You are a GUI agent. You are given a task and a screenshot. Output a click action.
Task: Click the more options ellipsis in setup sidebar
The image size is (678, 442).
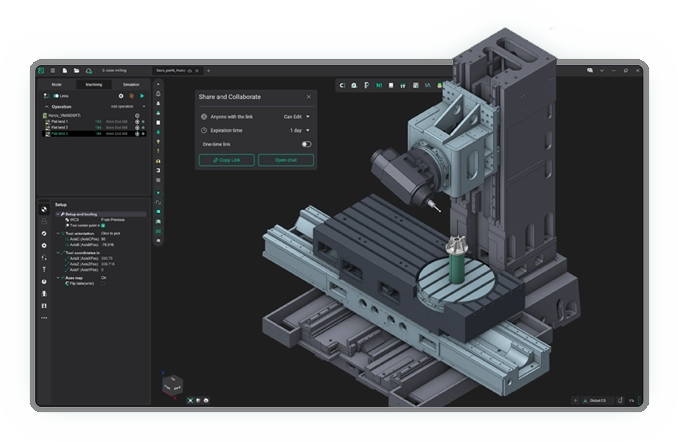pos(44,318)
